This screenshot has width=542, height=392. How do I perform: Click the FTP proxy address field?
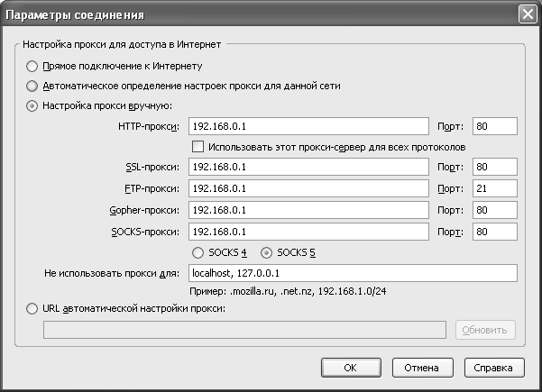(x=308, y=189)
